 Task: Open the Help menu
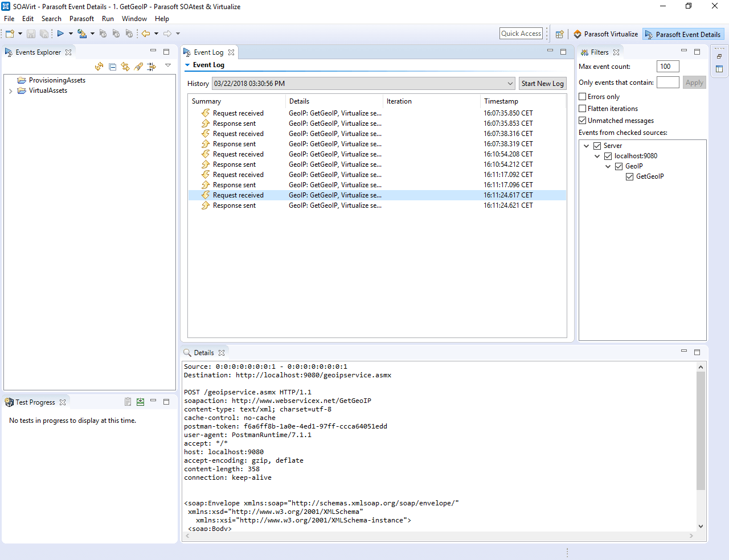(x=162, y=19)
